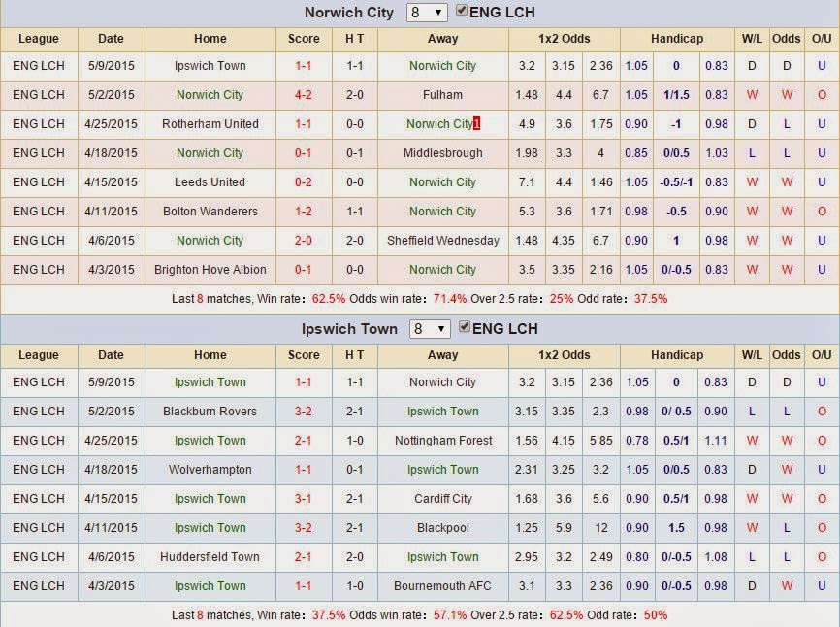This screenshot has width=840, height=627.
Task: Toggle ENG LCH checkbox for Norwich City
Action: pyautogui.click(x=462, y=10)
